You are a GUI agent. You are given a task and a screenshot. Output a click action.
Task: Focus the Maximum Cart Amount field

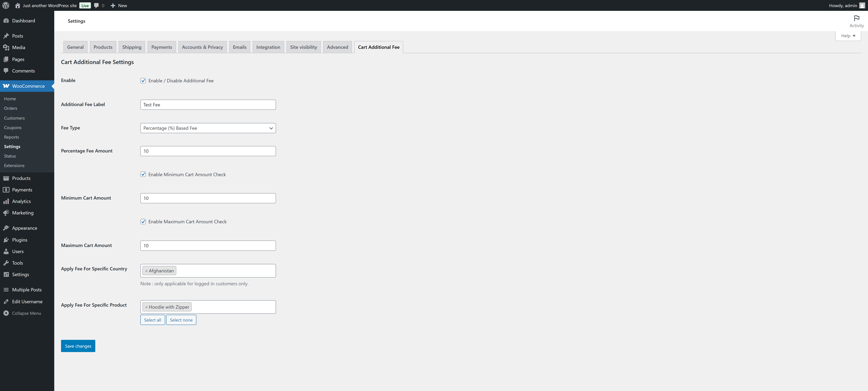pyautogui.click(x=208, y=245)
